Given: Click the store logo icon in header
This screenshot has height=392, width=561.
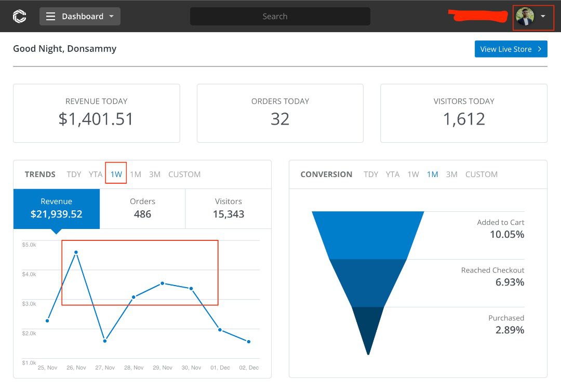Looking at the screenshot, I should [x=19, y=17].
